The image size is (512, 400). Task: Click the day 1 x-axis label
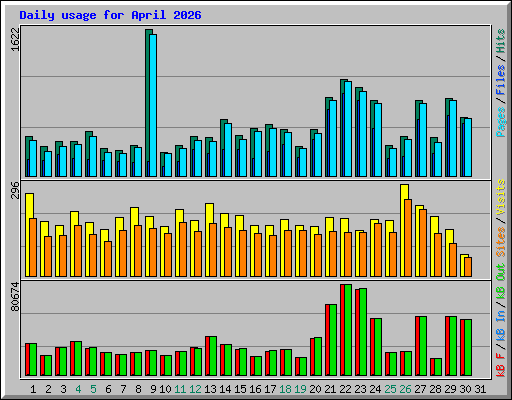[33, 389]
